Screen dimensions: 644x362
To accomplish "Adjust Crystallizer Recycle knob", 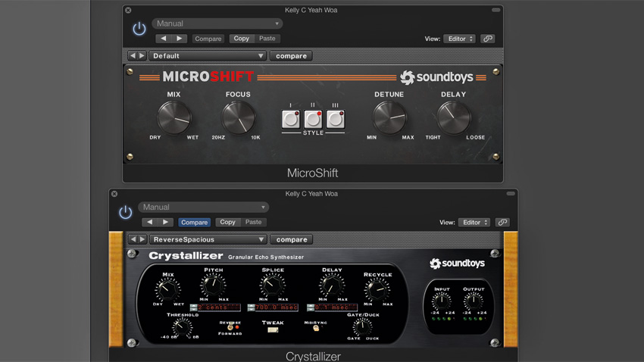I will coord(377,289).
